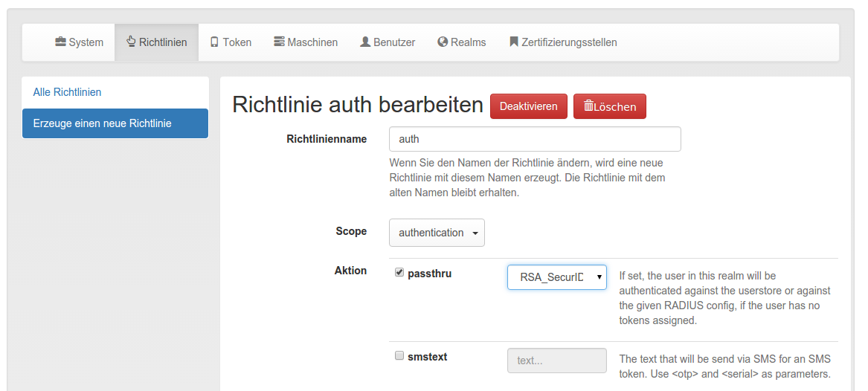Select Erzeuge einen neue Richtlinie

115,123
